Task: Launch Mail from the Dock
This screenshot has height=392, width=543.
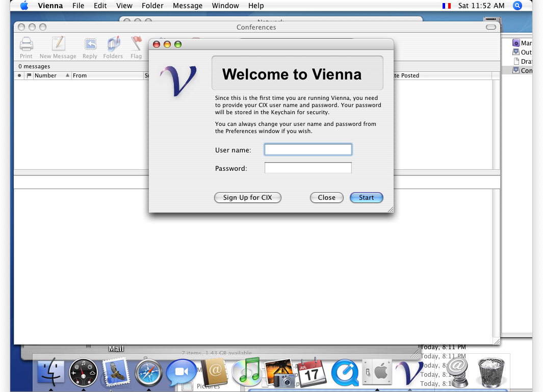Action: click(x=116, y=372)
